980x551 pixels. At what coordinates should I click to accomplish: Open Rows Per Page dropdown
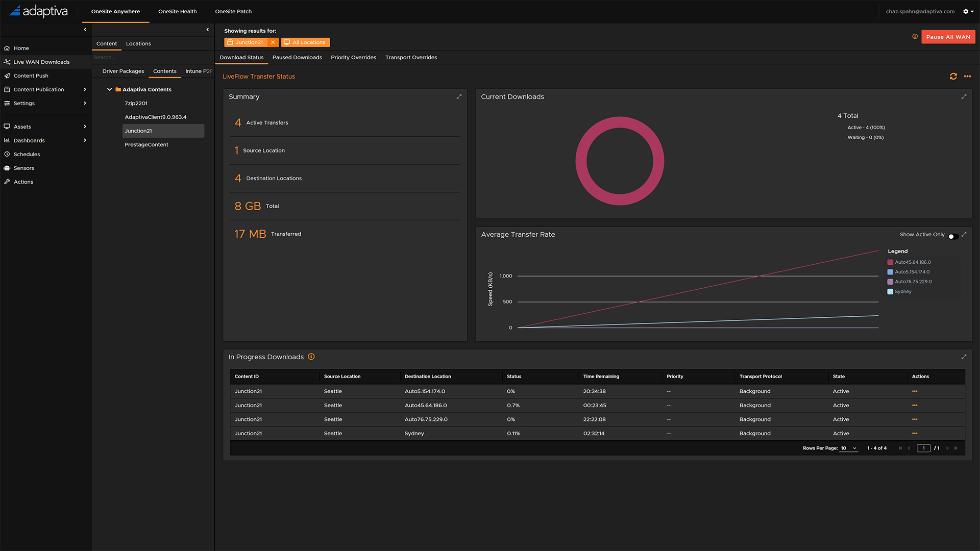point(849,448)
